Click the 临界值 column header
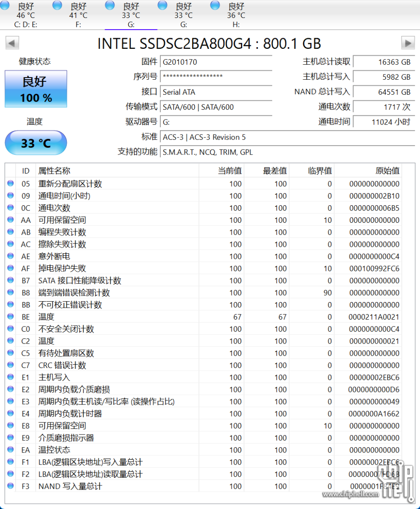The width and height of the screenshot is (420, 509). click(320, 171)
